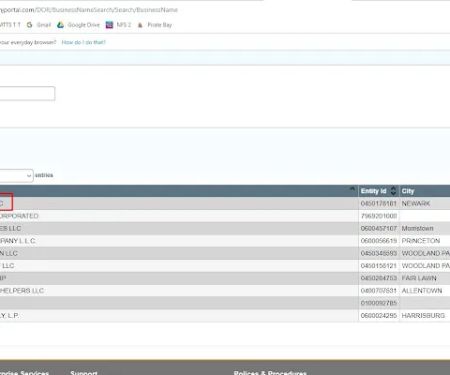This screenshot has width=450, height=375.
Task: Select the FAIR LAWN city cell
Action: 419,278
